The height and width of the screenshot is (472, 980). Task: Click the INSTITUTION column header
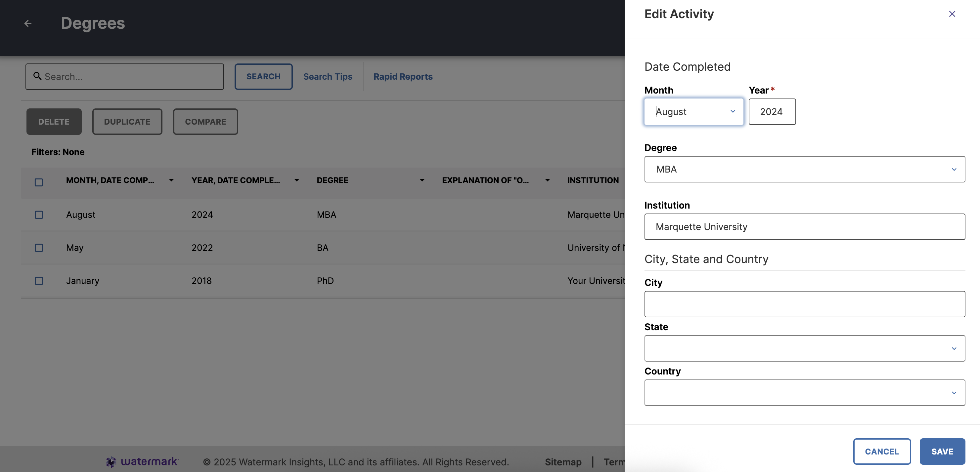pos(593,180)
